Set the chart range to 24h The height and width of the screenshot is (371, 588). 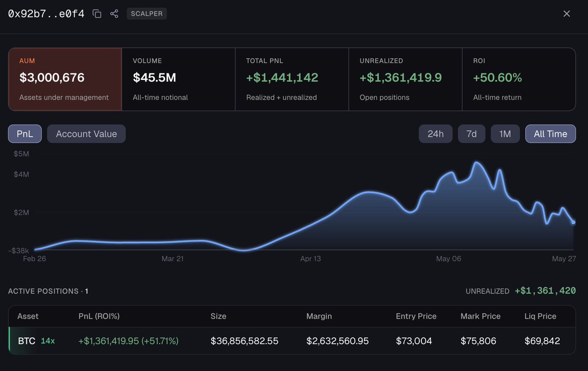pos(436,134)
